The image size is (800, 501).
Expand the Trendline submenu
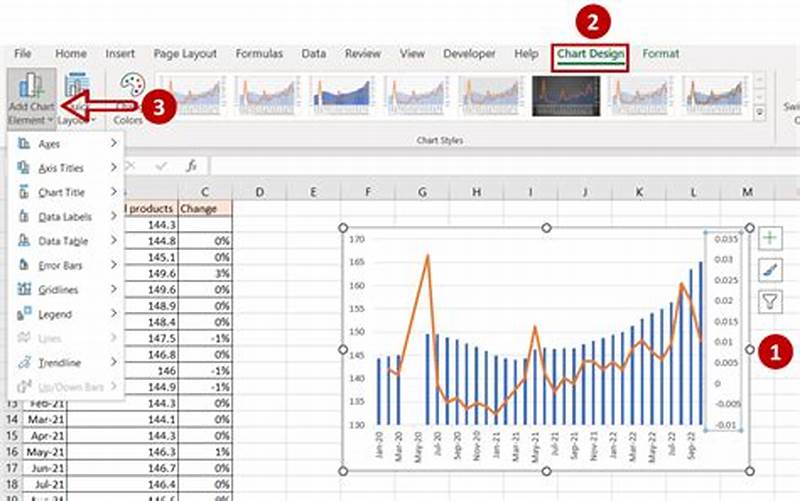point(66,363)
